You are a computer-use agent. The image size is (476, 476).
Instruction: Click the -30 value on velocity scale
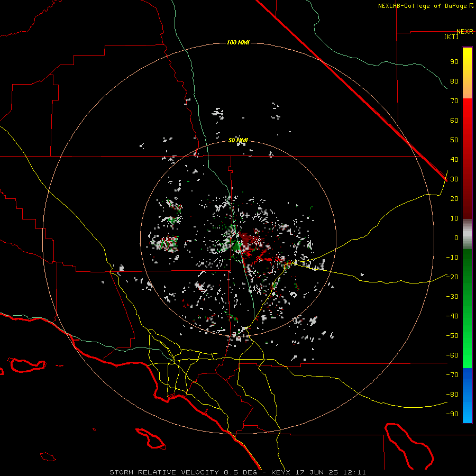pyautogui.click(x=452, y=297)
